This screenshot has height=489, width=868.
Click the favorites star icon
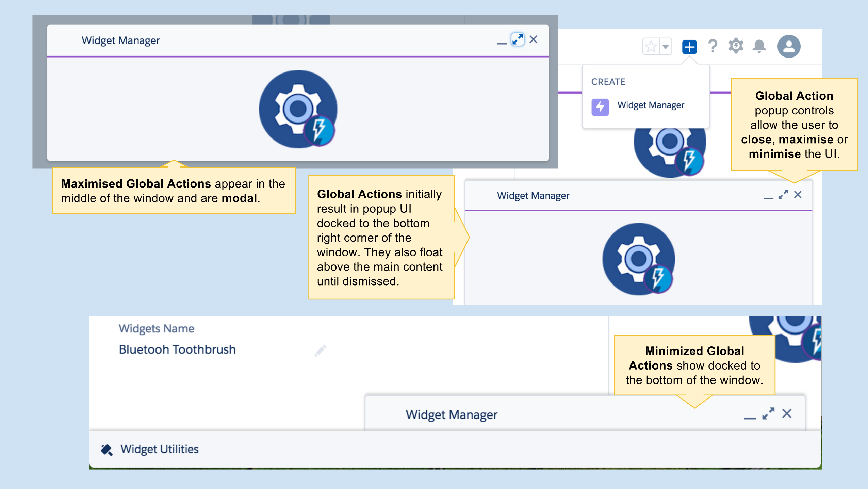pyautogui.click(x=651, y=47)
